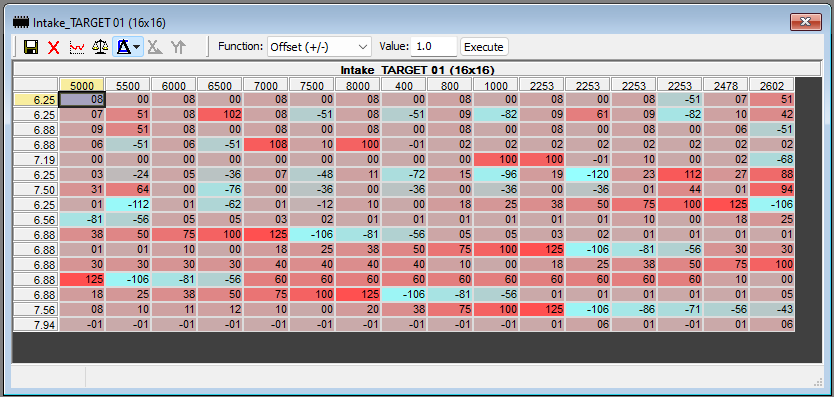
Task: Select the 400 column header
Action: pyautogui.click(x=404, y=85)
